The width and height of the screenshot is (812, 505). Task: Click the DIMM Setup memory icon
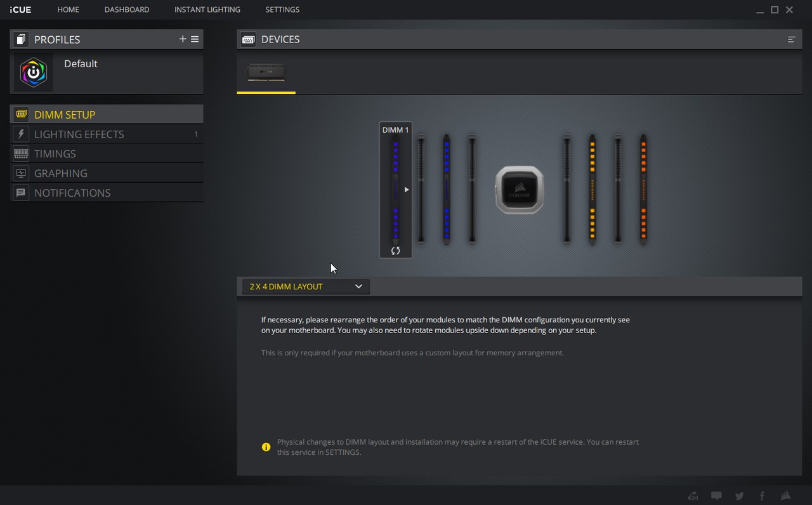tap(21, 114)
